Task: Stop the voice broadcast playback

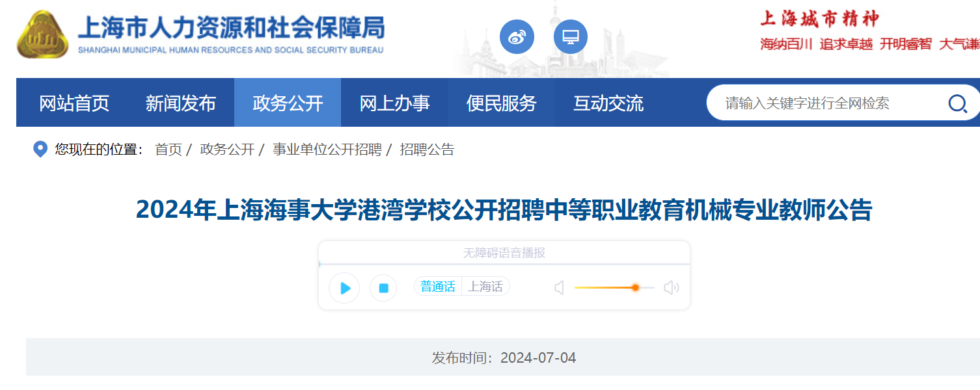Action: pyautogui.click(x=383, y=288)
